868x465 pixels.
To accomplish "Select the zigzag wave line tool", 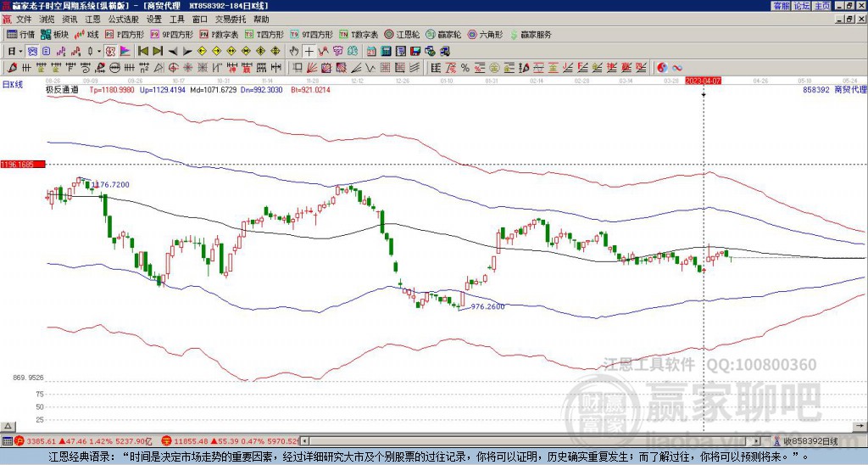I will [x=370, y=68].
